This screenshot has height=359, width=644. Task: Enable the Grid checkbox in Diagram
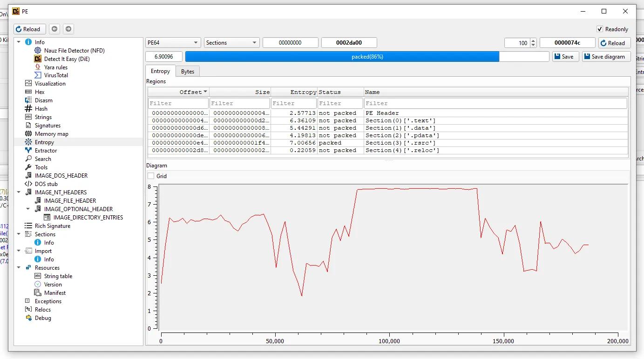151,176
